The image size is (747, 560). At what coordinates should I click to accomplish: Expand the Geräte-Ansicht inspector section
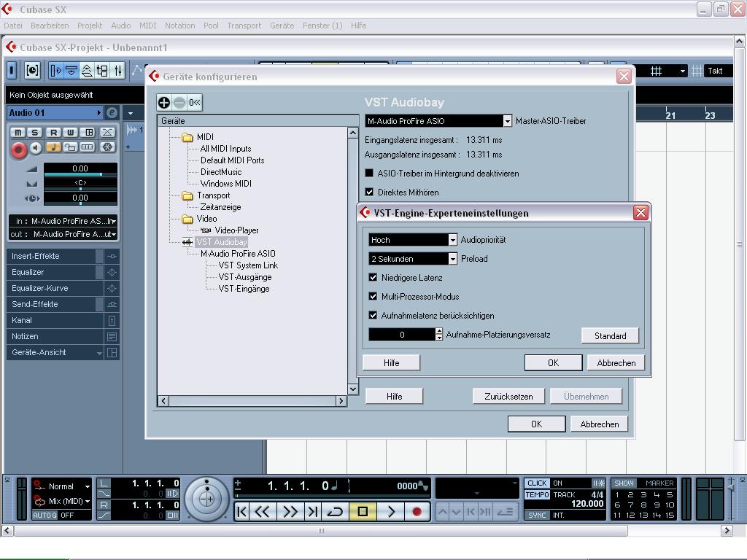(99, 353)
